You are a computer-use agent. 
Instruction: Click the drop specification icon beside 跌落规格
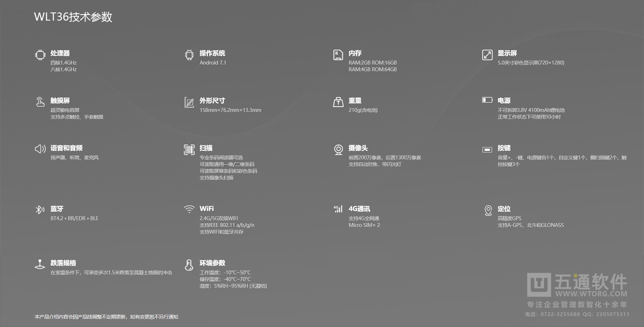pyautogui.click(x=40, y=264)
